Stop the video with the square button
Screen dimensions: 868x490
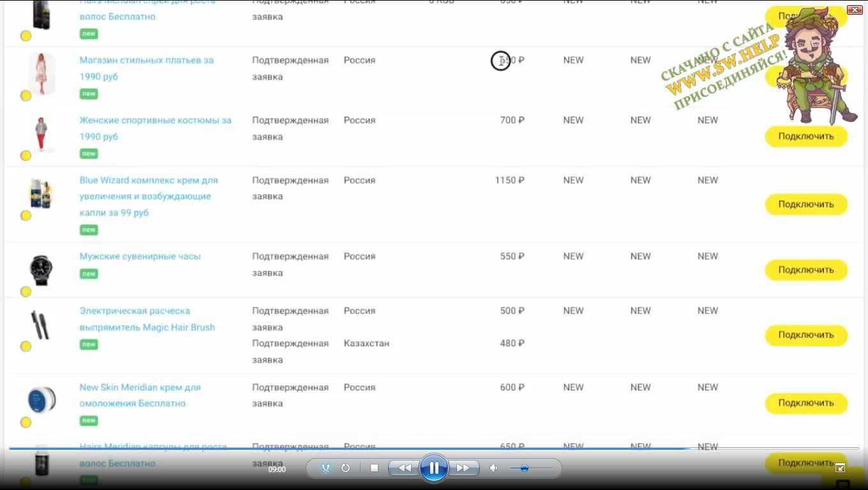point(375,468)
